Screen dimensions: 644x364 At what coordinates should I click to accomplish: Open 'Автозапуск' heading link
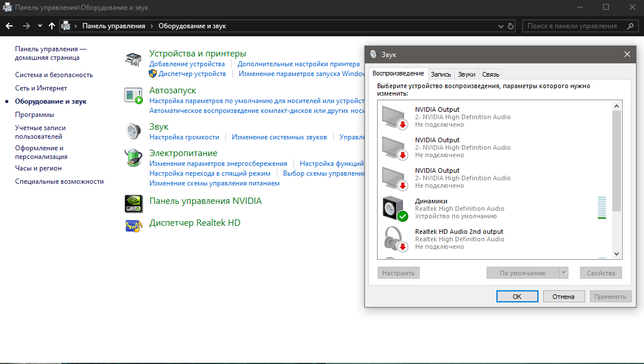[x=172, y=90]
